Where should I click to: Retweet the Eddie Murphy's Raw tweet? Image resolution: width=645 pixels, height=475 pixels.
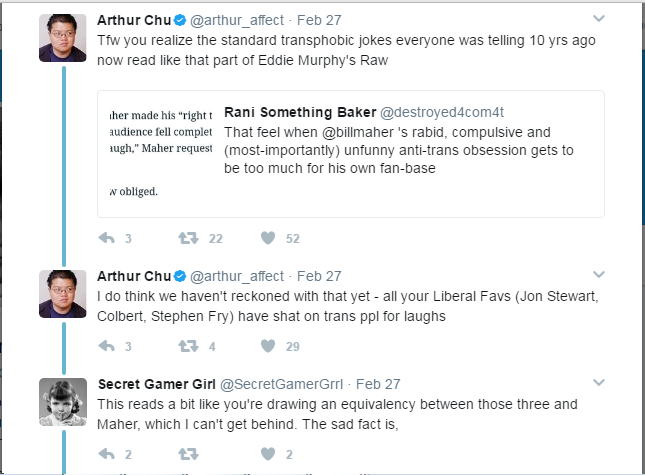click(188, 238)
